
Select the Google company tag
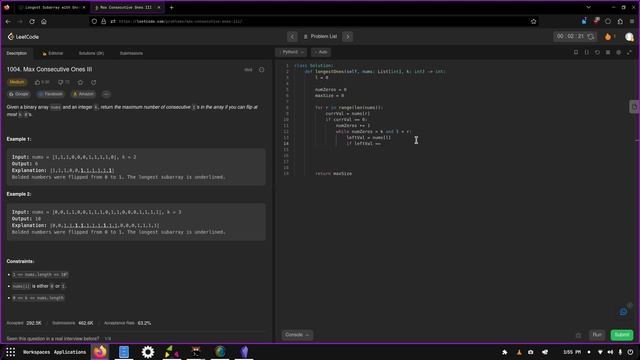[x=19, y=94]
